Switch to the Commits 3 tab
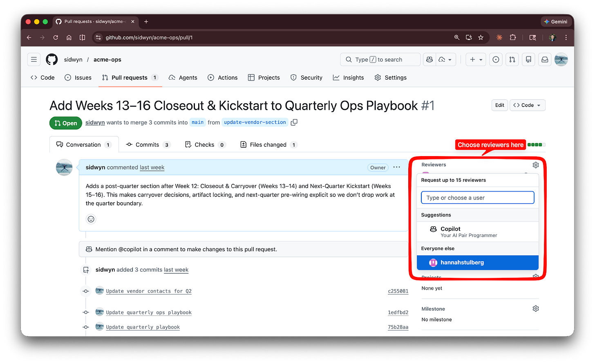This screenshot has width=595, height=364. 148,145
